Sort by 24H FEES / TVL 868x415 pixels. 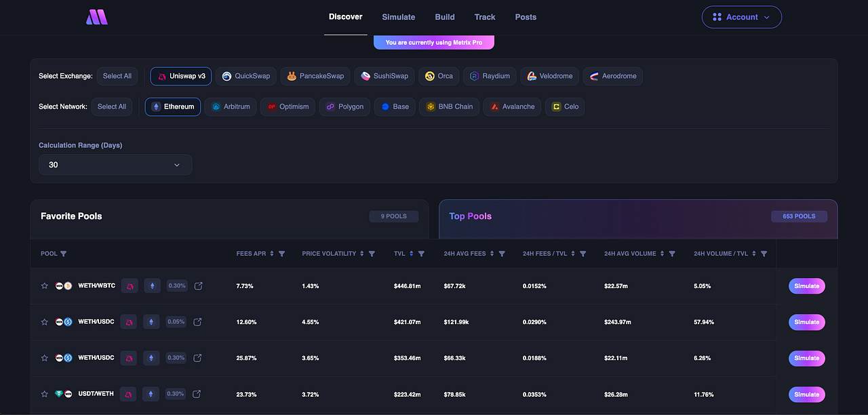coord(574,254)
